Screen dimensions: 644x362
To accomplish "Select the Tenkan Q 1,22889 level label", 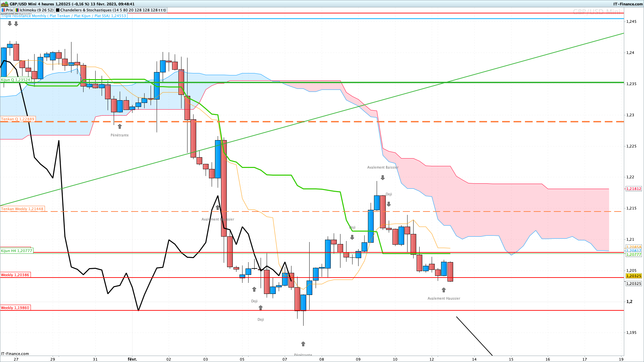I will [x=18, y=119].
